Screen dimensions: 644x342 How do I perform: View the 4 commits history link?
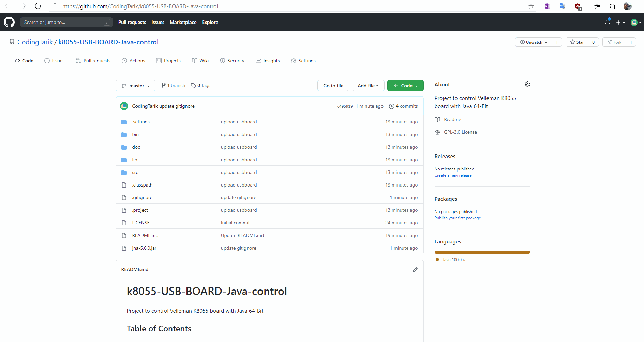(403, 106)
